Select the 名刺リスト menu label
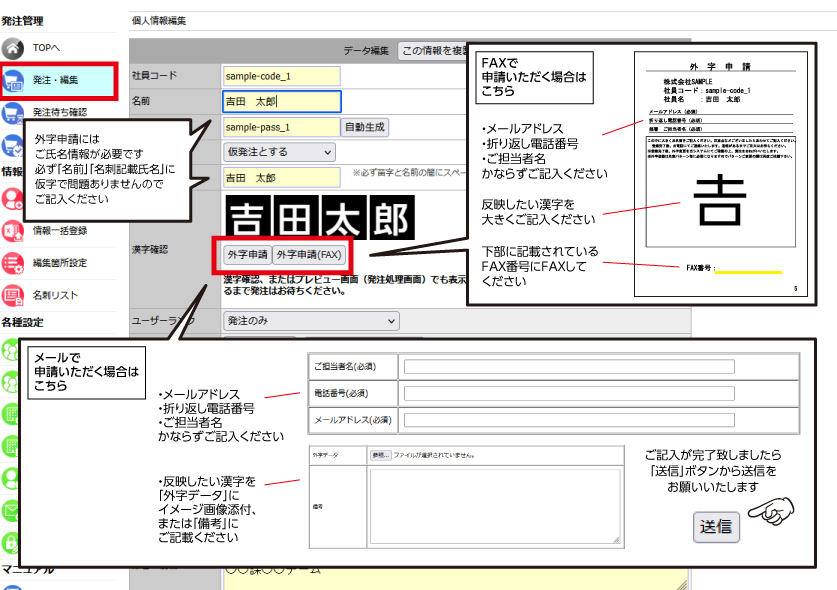This screenshot has height=590, width=837. [55, 296]
